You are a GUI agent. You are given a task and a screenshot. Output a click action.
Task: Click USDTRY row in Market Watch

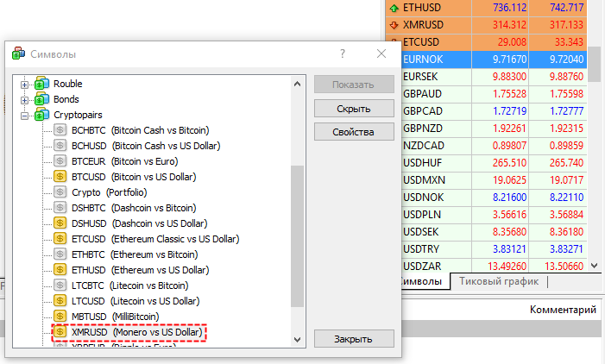pos(494,249)
